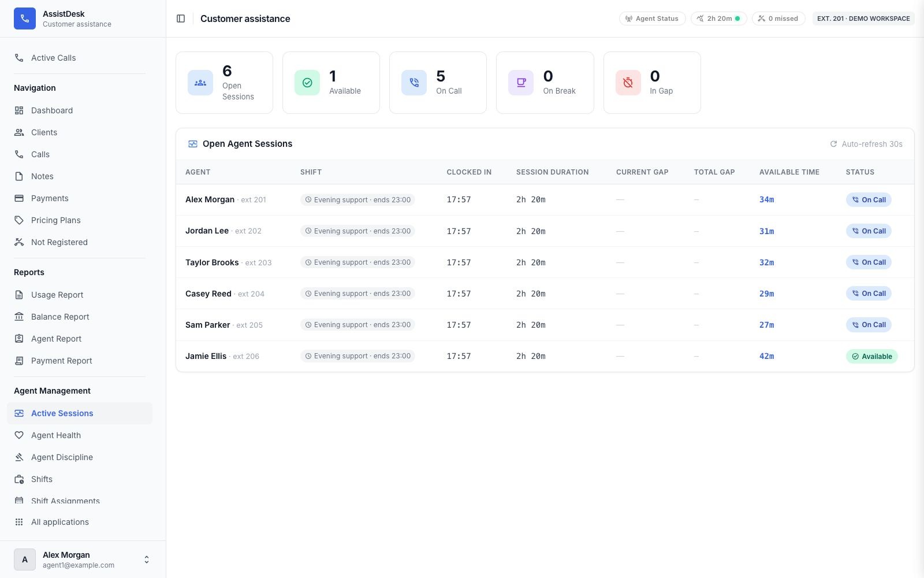The image size is (924, 578).
Task: Click the Payment Report receipt icon
Action: [19, 361]
